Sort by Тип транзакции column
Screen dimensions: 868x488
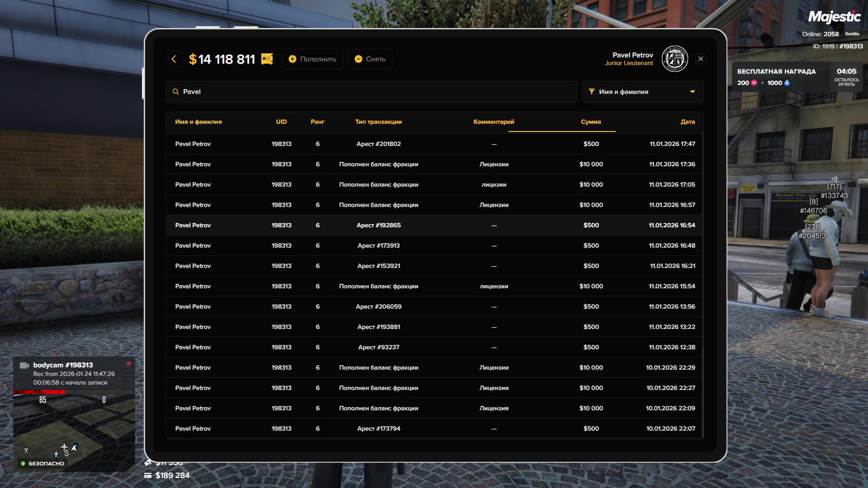coord(378,122)
